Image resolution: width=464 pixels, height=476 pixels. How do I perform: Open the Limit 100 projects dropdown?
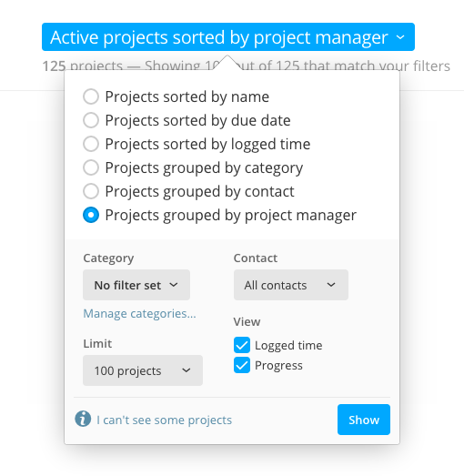coord(143,370)
